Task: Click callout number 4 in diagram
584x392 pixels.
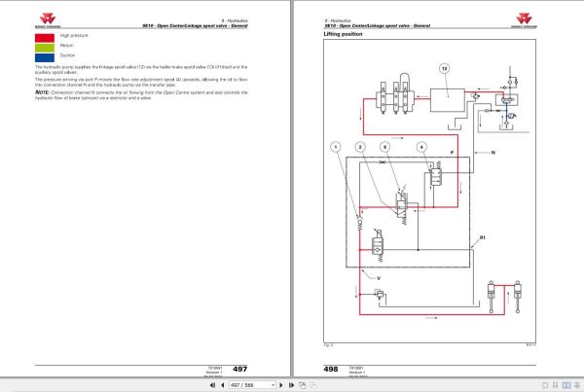Action: pyautogui.click(x=421, y=147)
